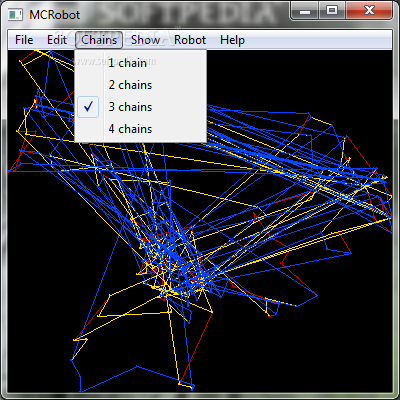Open the Help menu

click(232, 40)
